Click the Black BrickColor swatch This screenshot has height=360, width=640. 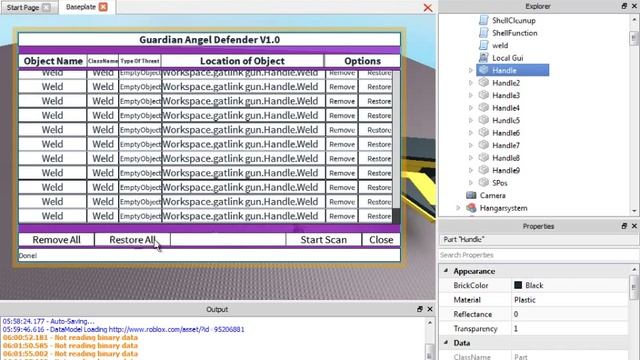(x=518, y=285)
